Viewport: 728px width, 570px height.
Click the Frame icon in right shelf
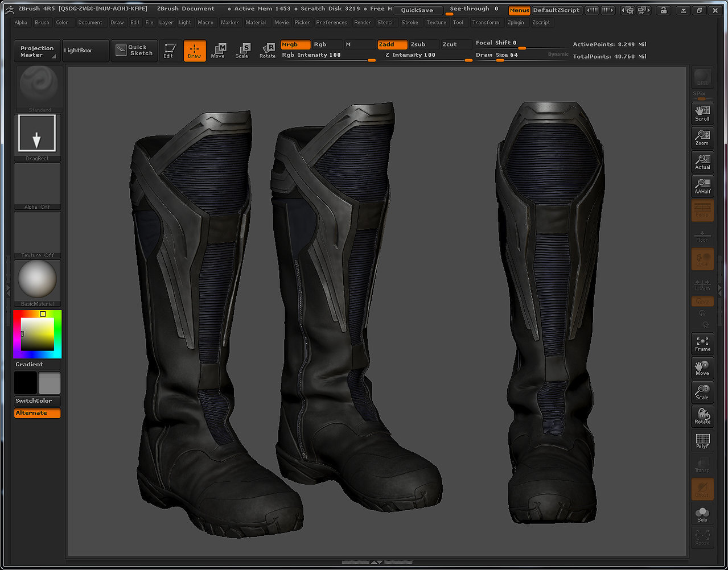click(x=702, y=344)
